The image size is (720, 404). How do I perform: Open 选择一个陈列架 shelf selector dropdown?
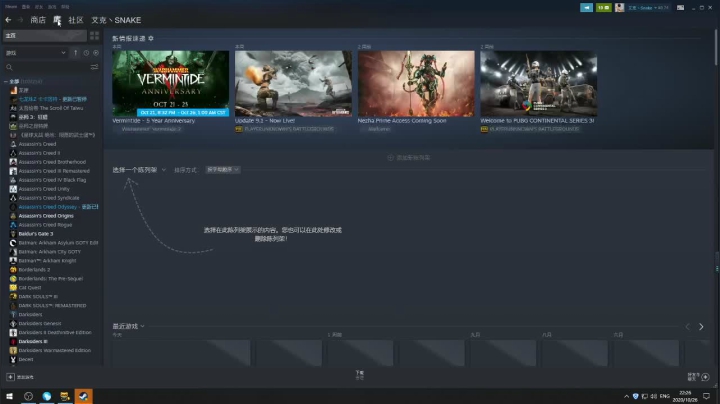click(x=139, y=170)
